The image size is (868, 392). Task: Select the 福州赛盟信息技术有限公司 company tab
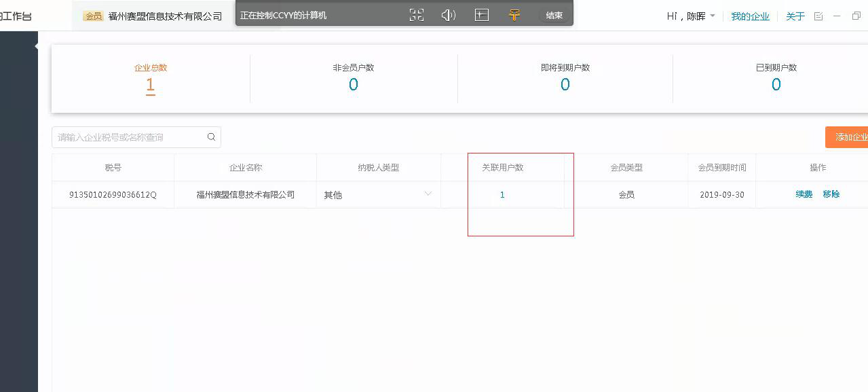click(x=154, y=16)
